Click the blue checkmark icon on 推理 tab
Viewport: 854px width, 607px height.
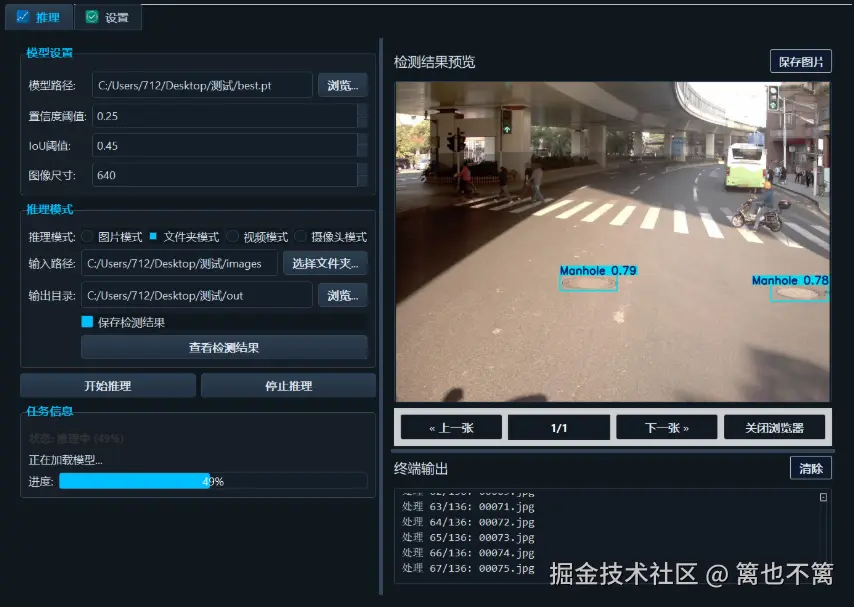coord(24,17)
